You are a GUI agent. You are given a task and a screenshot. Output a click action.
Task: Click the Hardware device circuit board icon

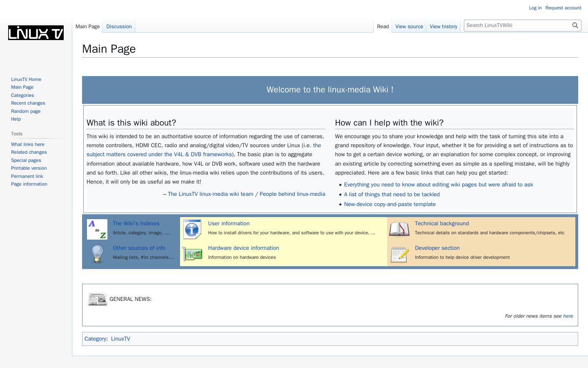(192, 254)
